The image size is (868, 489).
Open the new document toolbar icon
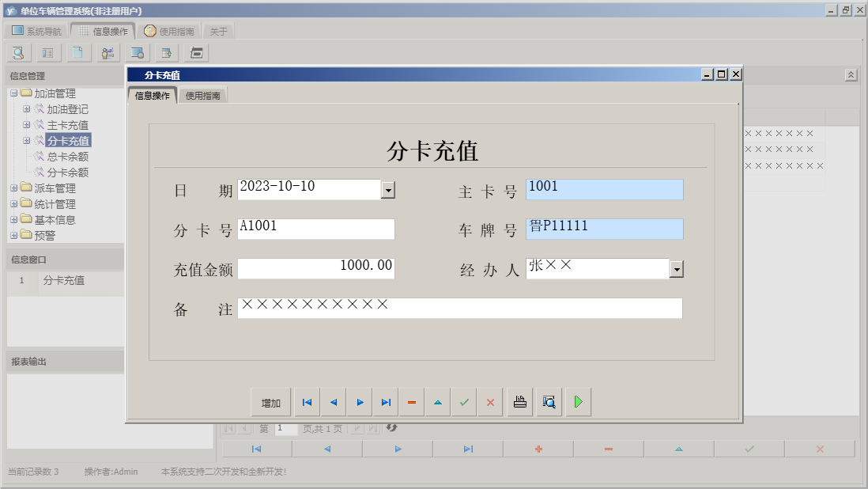pos(77,53)
